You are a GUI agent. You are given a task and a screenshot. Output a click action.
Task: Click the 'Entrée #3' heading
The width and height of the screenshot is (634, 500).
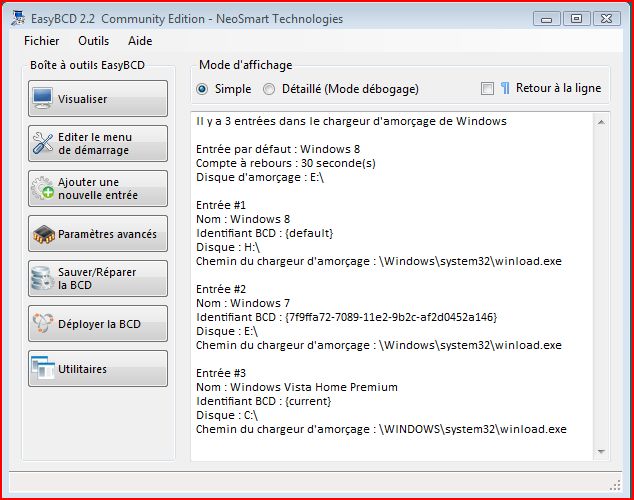(x=221, y=373)
